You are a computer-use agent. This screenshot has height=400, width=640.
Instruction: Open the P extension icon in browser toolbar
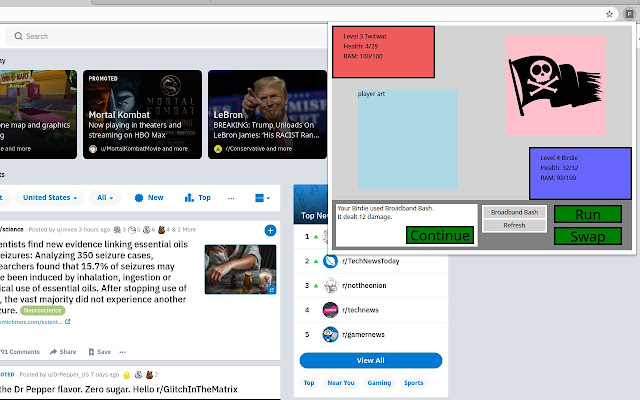(629, 14)
